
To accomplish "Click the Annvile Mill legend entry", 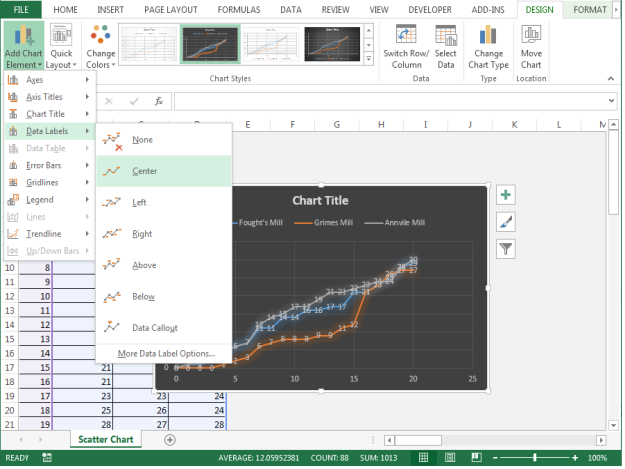I will [395, 223].
